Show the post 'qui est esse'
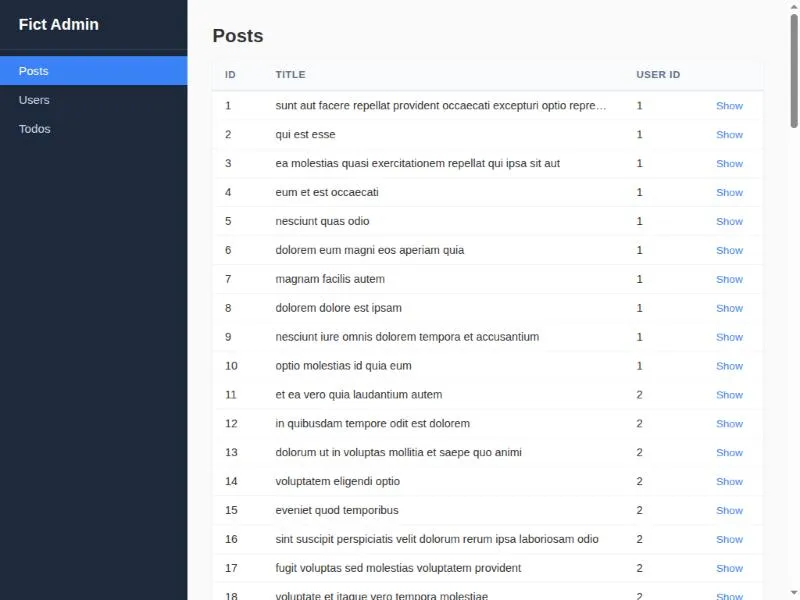The image size is (800, 600). pyautogui.click(x=729, y=135)
